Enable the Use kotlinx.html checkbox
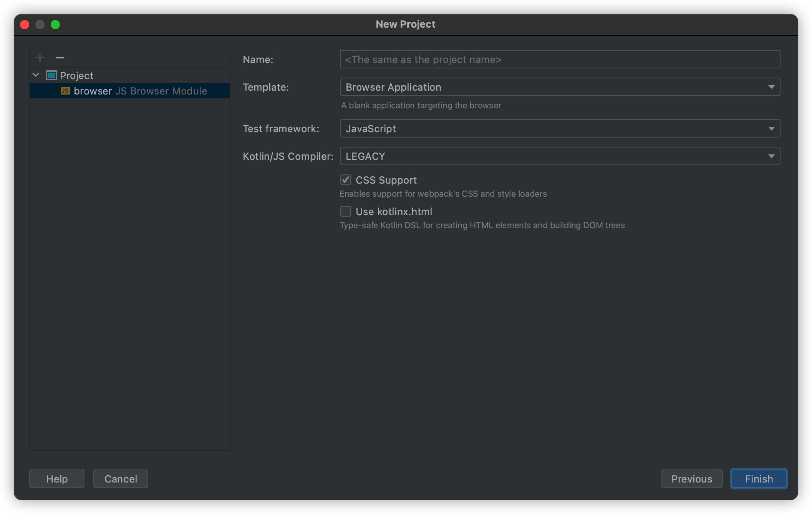Viewport: 812px width, 514px height. 346,211
